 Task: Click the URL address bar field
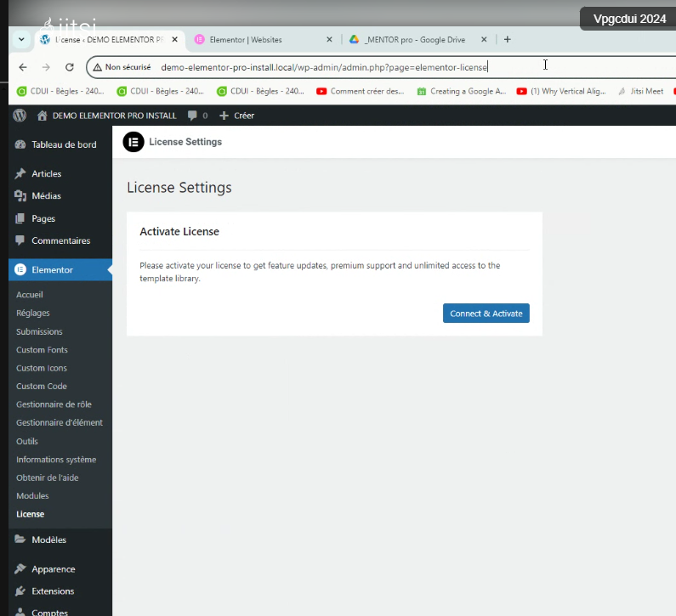340,67
